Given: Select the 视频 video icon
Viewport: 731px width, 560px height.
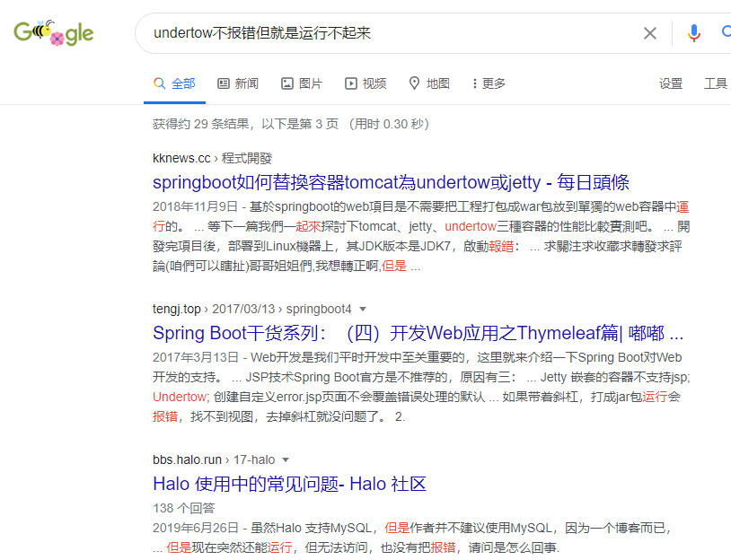Looking at the screenshot, I should coord(350,83).
